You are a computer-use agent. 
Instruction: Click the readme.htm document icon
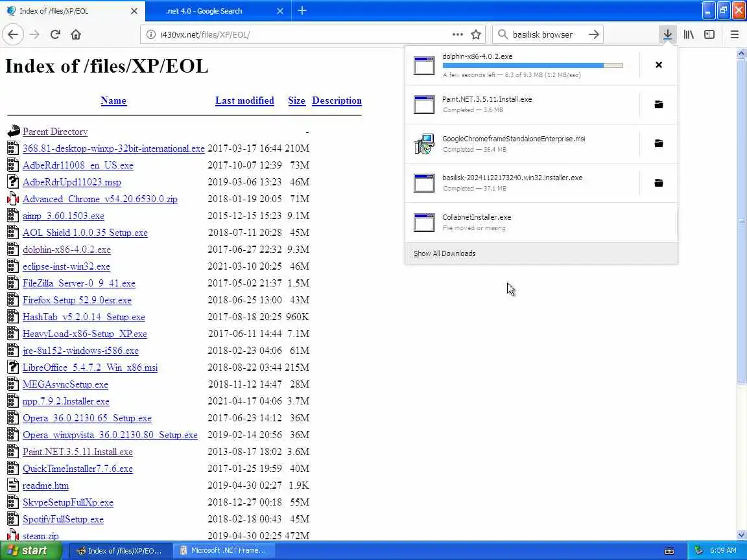point(14,485)
